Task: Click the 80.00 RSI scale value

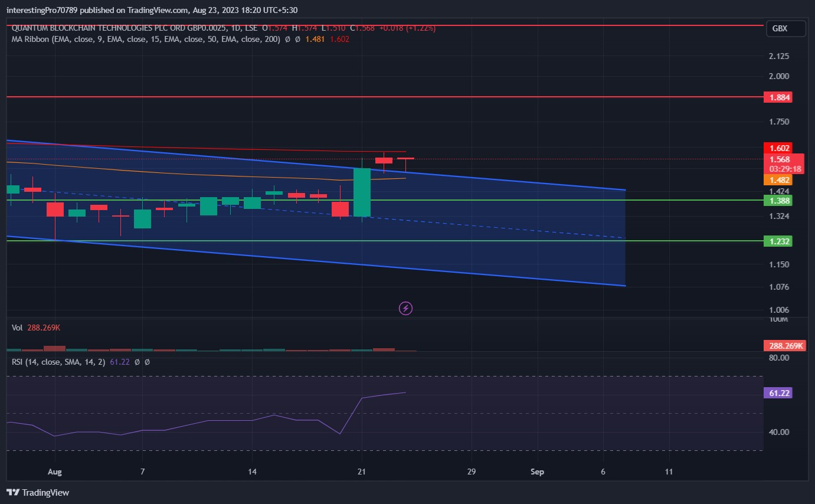Action: click(780, 358)
